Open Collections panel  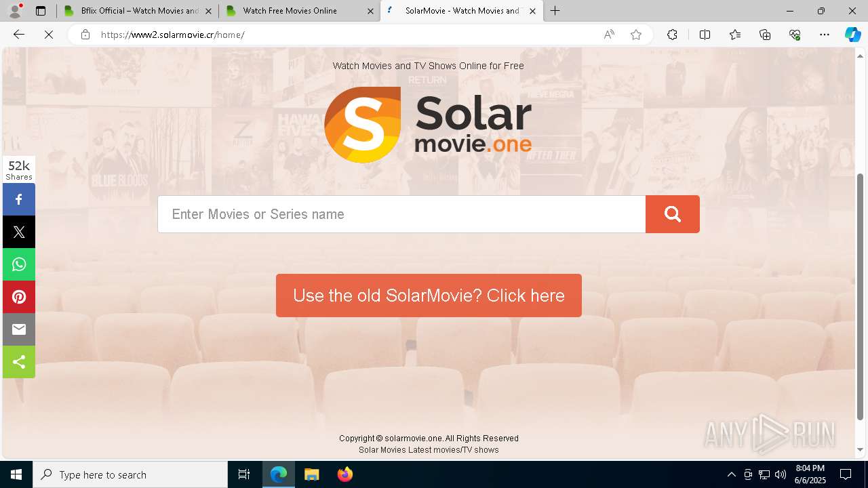click(x=765, y=35)
